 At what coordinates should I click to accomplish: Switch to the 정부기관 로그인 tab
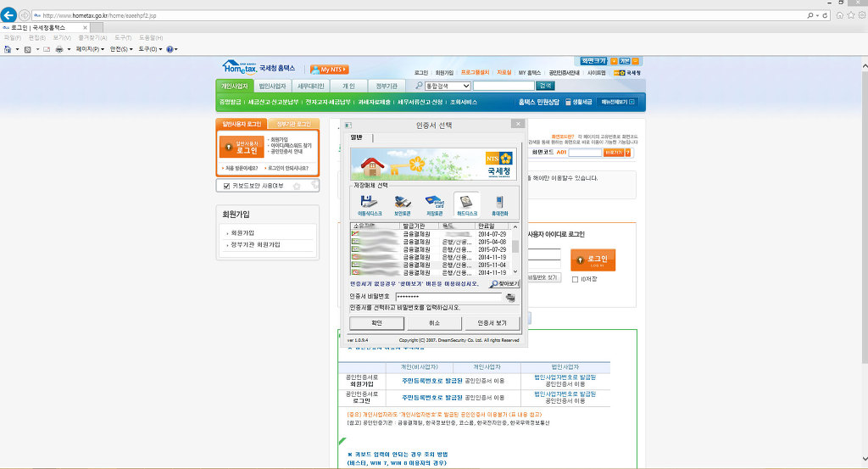[x=293, y=124]
